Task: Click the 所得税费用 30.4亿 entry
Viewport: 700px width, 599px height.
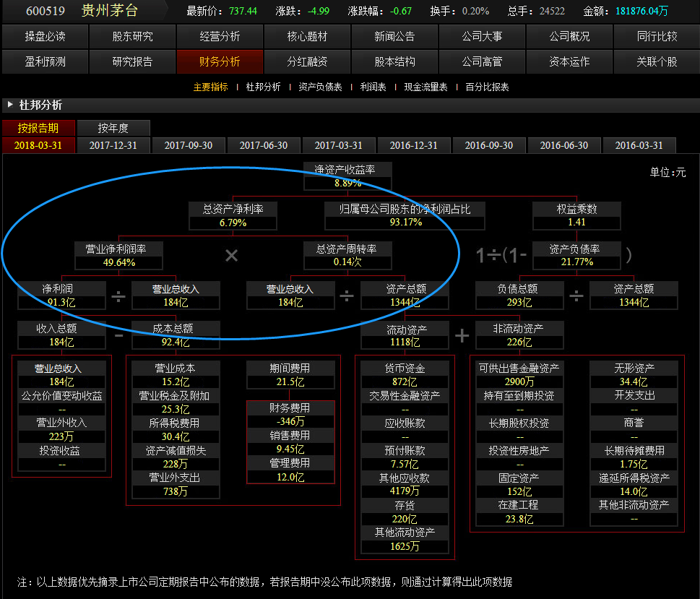Action: [x=176, y=430]
